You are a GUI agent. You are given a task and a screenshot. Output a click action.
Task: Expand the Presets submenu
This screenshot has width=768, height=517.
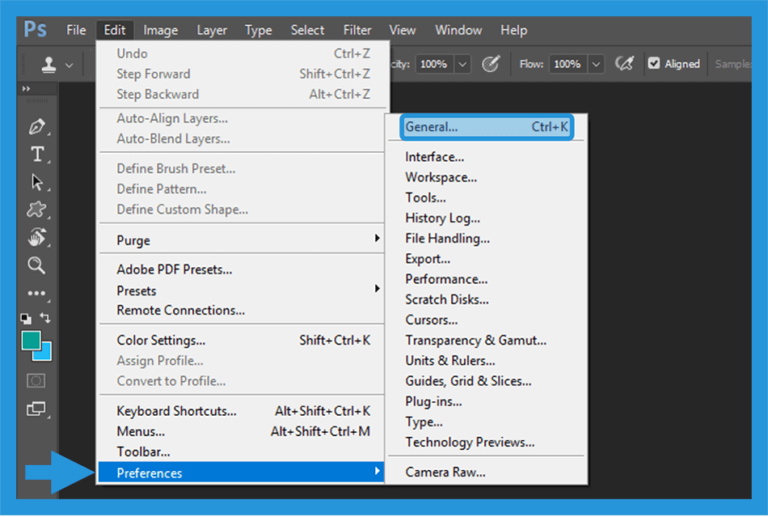tap(241, 290)
